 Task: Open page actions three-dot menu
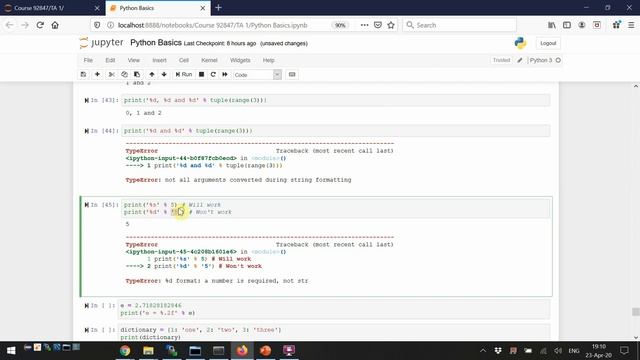coord(364,25)
